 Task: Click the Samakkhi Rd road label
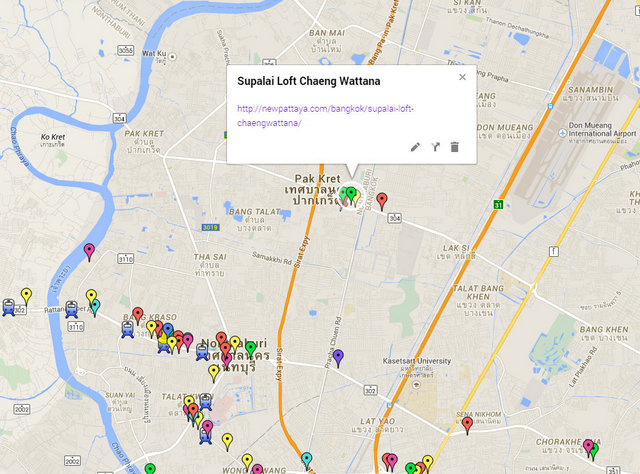(x=272, y=258)
